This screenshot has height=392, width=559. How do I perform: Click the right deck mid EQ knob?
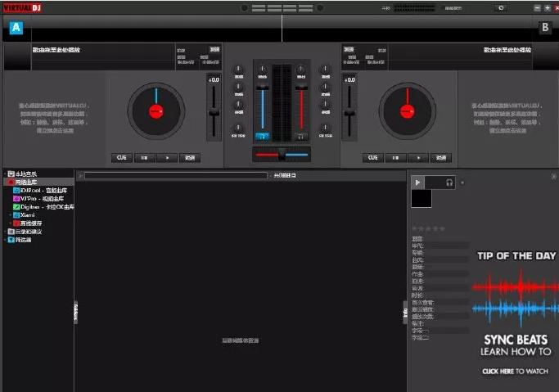(325, 87)
